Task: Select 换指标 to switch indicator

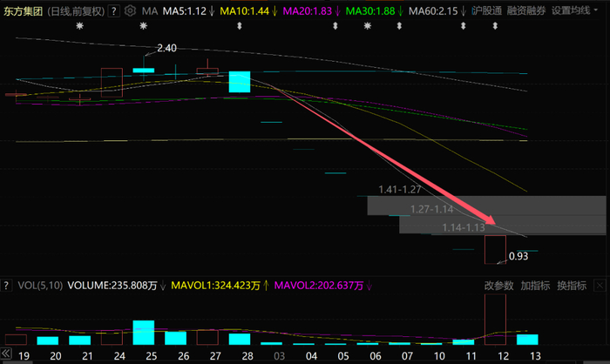Action: (573, 285)
